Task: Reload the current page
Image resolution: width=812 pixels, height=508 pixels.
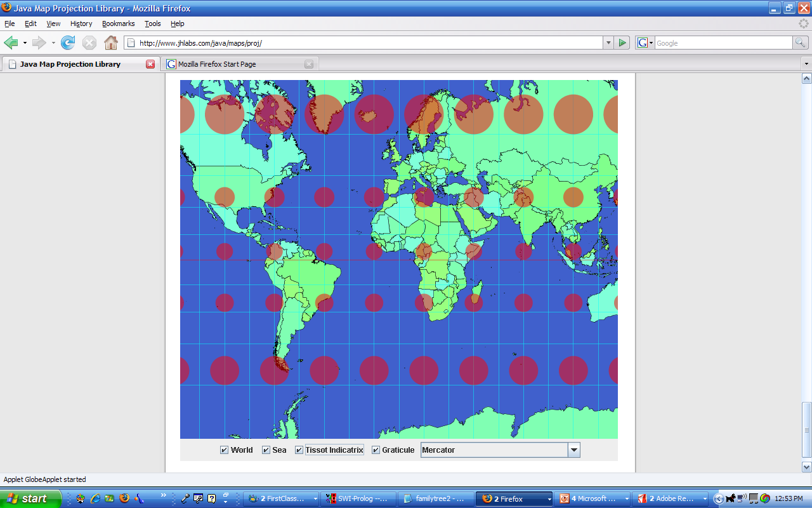Action: (x=67, y=43)
